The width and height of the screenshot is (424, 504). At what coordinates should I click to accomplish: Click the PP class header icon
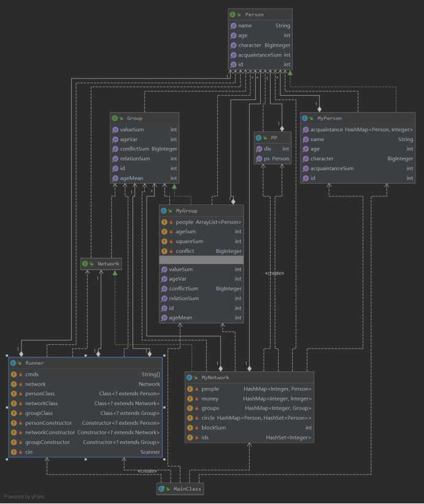(x=258, y=138)
